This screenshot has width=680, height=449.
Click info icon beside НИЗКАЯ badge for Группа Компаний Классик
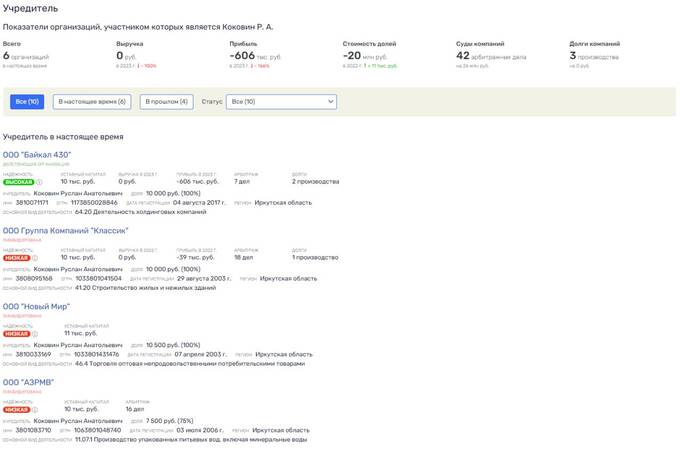pos(33,258)
